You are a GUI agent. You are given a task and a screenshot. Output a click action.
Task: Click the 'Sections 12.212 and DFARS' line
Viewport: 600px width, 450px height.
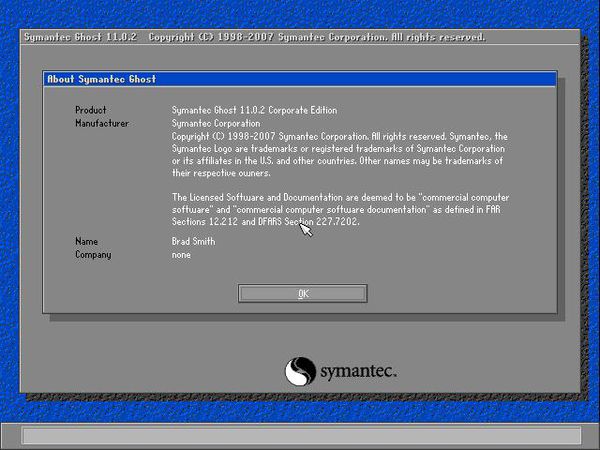(265, 222)
